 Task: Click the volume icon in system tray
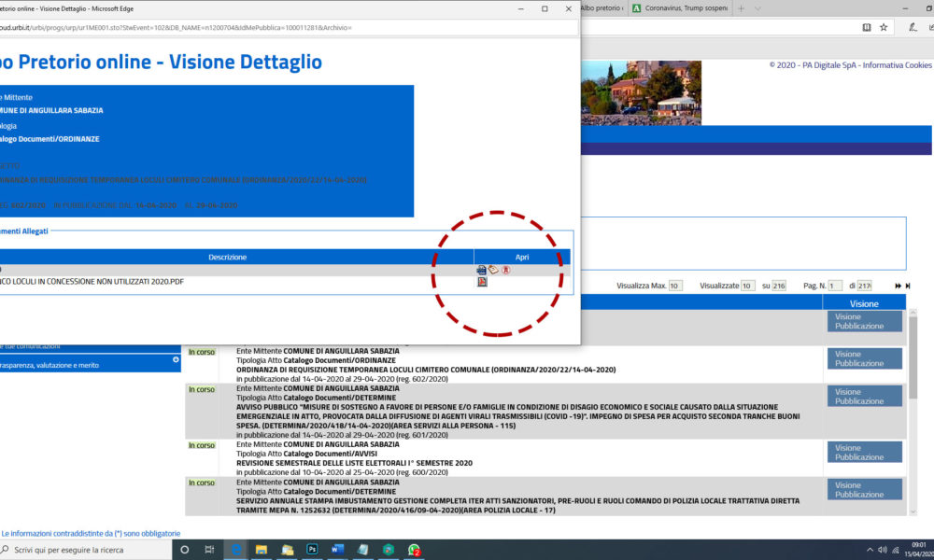coord(883,550)
